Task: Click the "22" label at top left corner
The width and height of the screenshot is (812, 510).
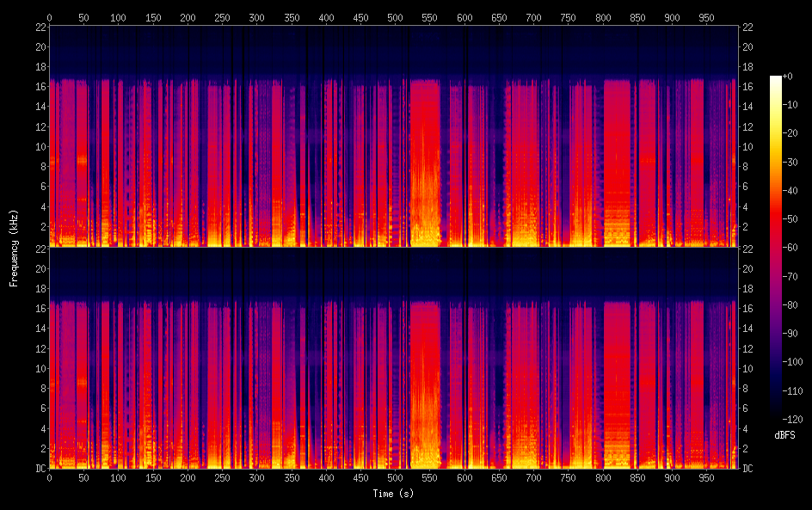Action: (40, 27)
